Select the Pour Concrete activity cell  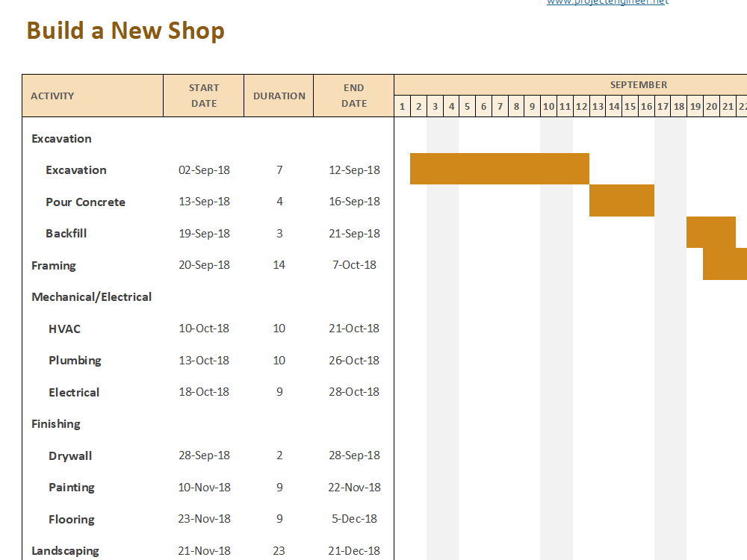85,202
